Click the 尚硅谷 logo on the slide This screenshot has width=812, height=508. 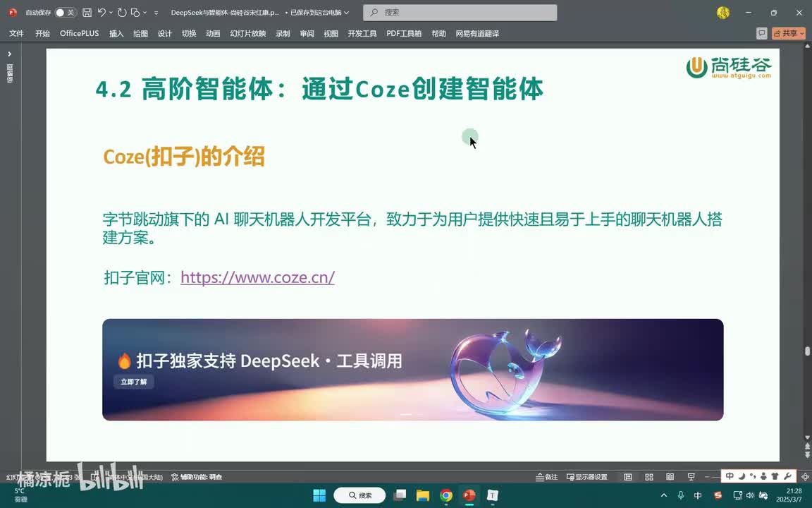(x=729, y=68)
